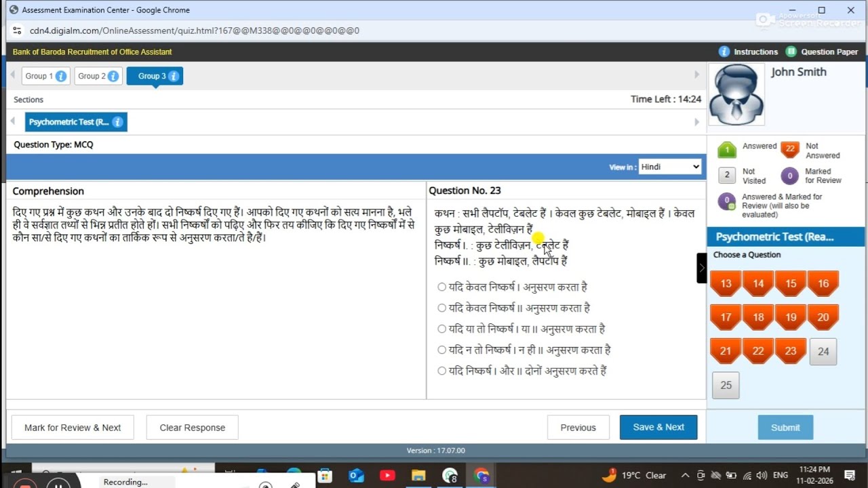Open the View in language dropdown
The width and height of the screenshot is (868, 488).
669,167
